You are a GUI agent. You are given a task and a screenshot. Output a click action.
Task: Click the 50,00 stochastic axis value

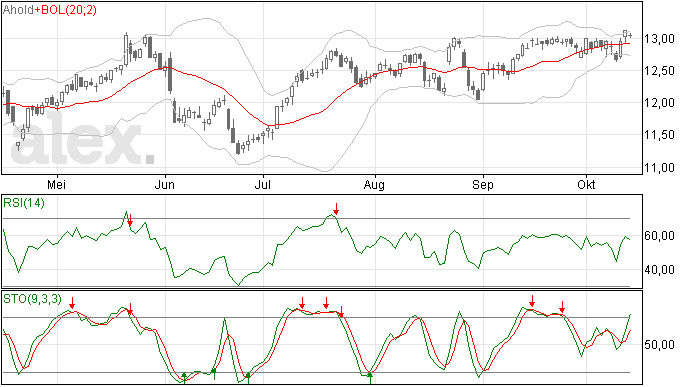(x=659, y=345)
